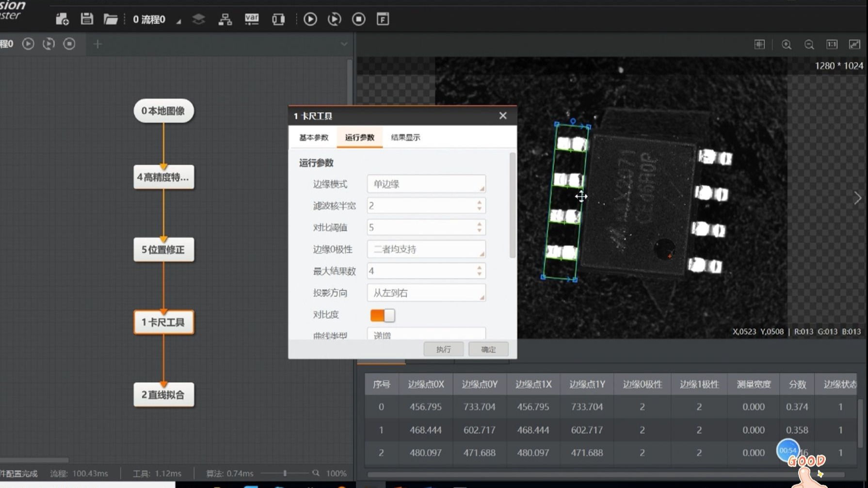This screenshot has height=488, width=868.
Task: Click the 480.097 cell under 边缘点1X
Action: [533, 453]
